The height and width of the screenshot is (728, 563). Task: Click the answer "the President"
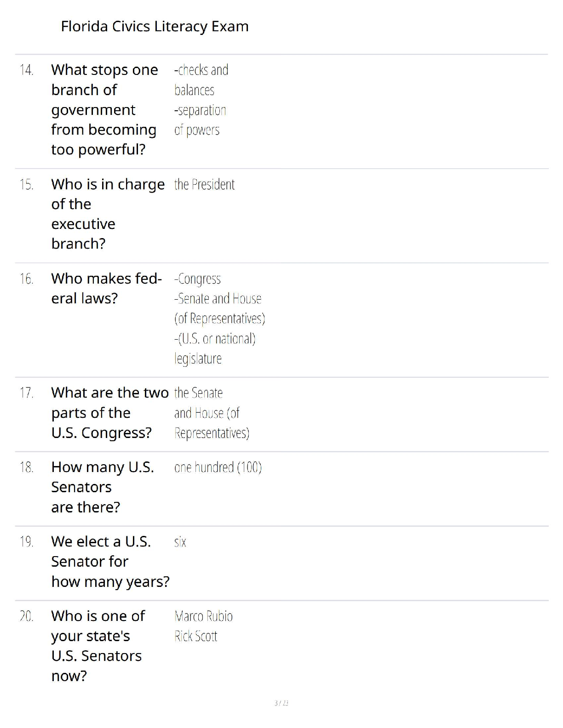point(204,185)
